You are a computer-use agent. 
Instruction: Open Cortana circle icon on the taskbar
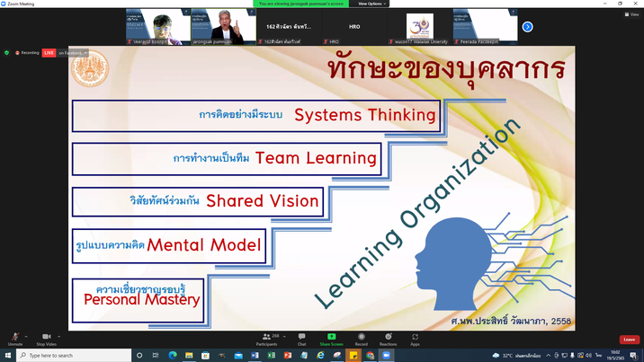pos(139,355)
